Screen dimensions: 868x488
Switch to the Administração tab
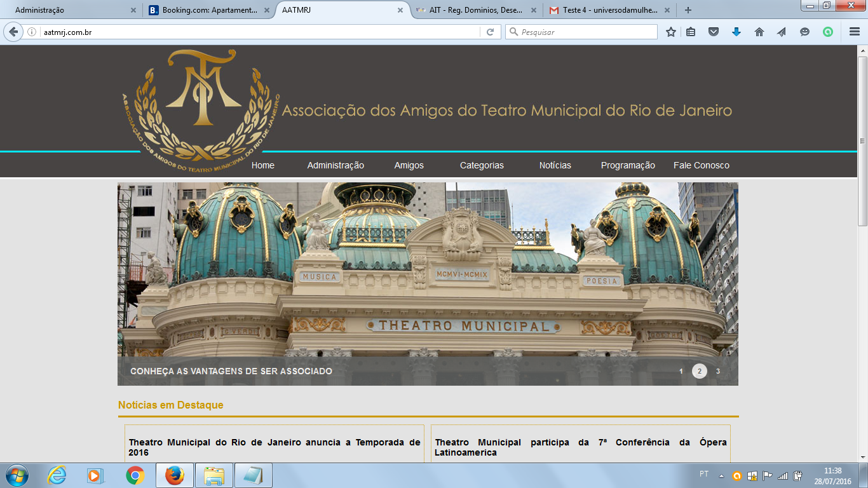coord(70,10)
